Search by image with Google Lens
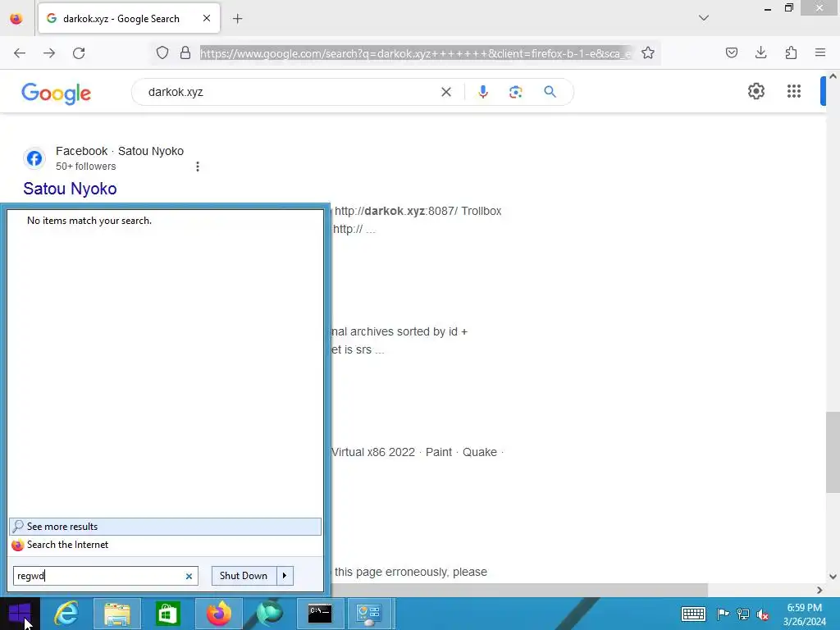840x630 pixels. (x=515, y=92)
